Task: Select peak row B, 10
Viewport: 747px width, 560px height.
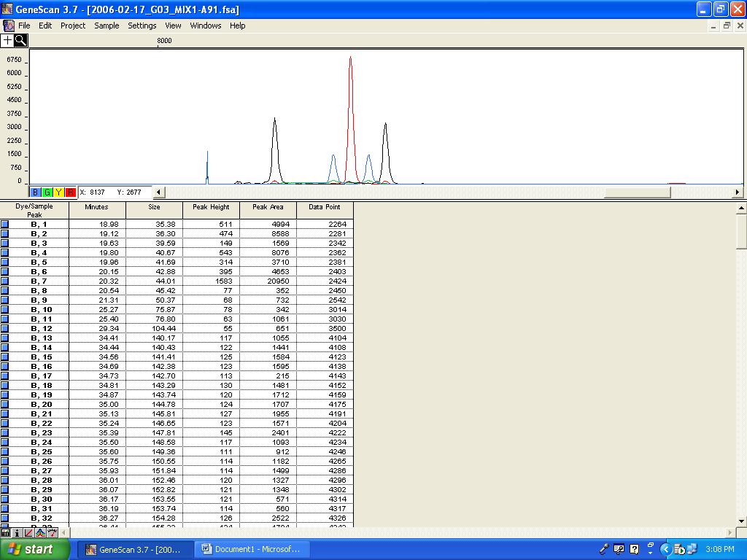Action: 177,309
